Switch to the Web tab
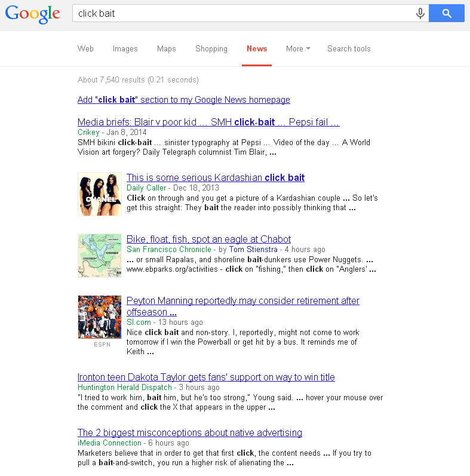Screen dimensions: 470x476 (85, 48)
